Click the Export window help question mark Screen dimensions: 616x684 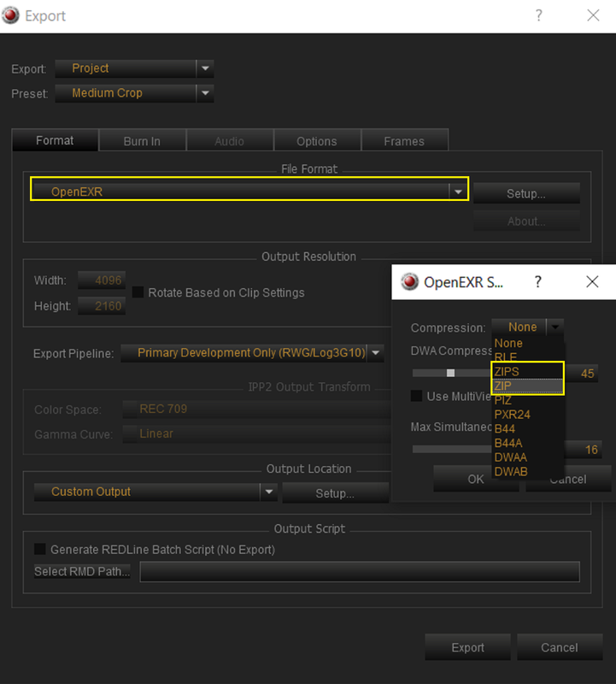(539, 15)
